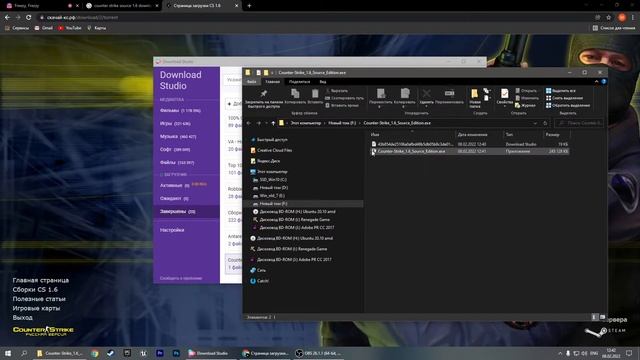Open the File (Файл) tab in Explorer

pyautogui.click(x=251, y=82)
